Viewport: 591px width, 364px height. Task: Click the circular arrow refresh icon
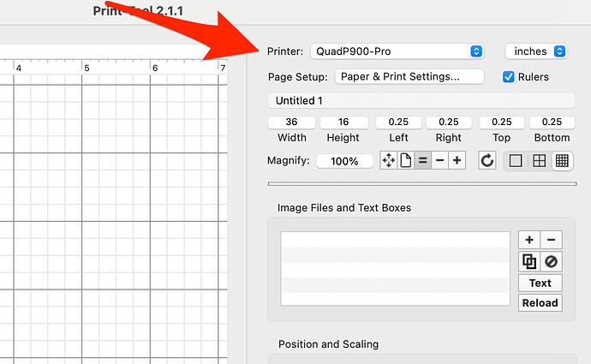click(x=487, y=160)
